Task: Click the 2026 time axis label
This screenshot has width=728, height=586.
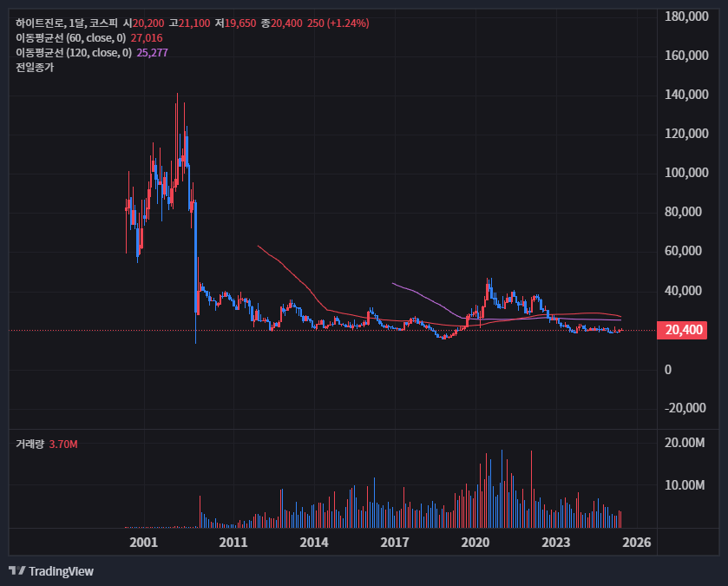Action: tap(637, 543)
